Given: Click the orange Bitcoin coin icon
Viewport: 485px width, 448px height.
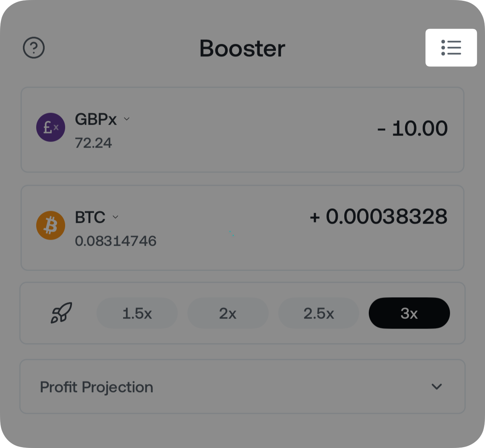Looking at the screenshot, I should 51,226.
